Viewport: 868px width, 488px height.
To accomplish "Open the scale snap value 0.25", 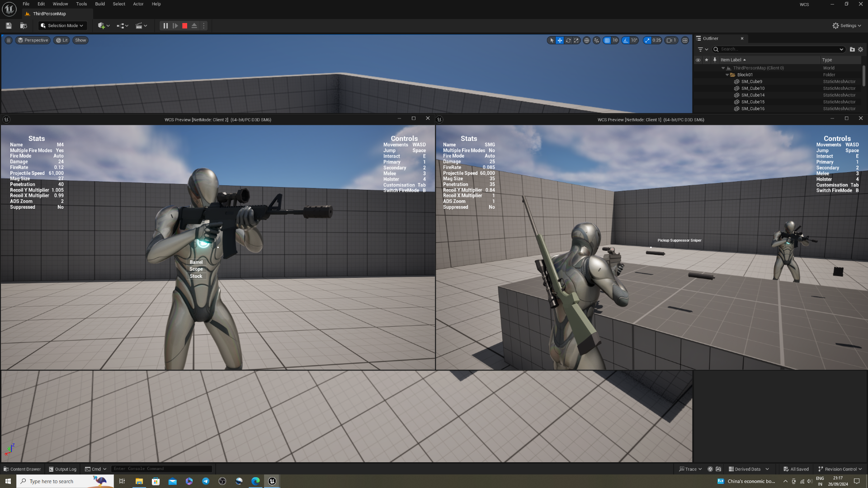I will (657, 40).
